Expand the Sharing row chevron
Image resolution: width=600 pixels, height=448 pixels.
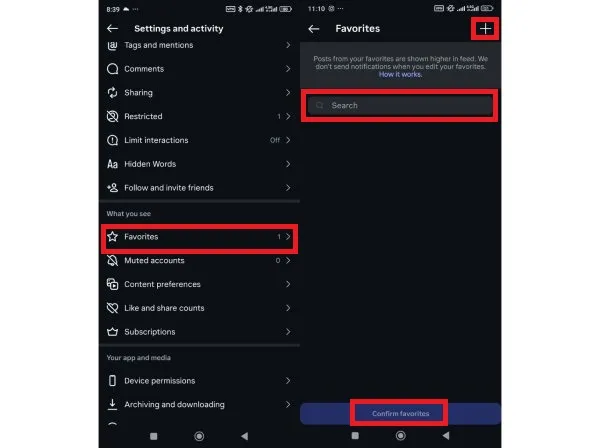point(288,93)
